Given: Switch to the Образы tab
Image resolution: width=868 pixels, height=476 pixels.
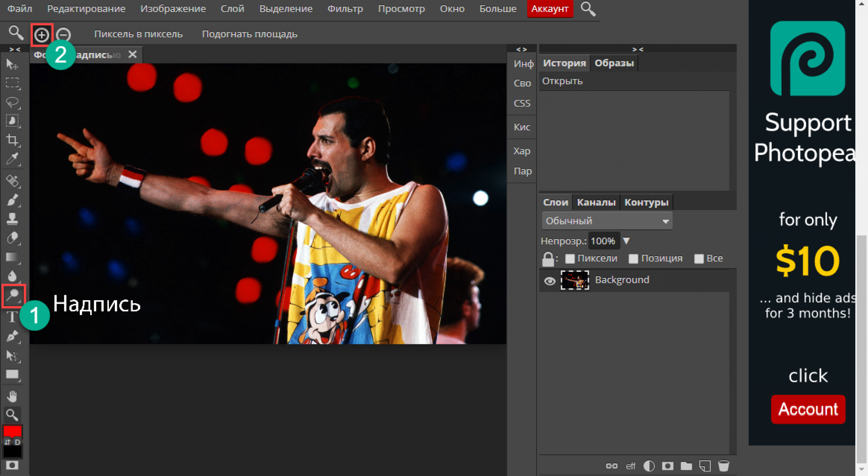Looking at the screenshot, I should (614, 63).
